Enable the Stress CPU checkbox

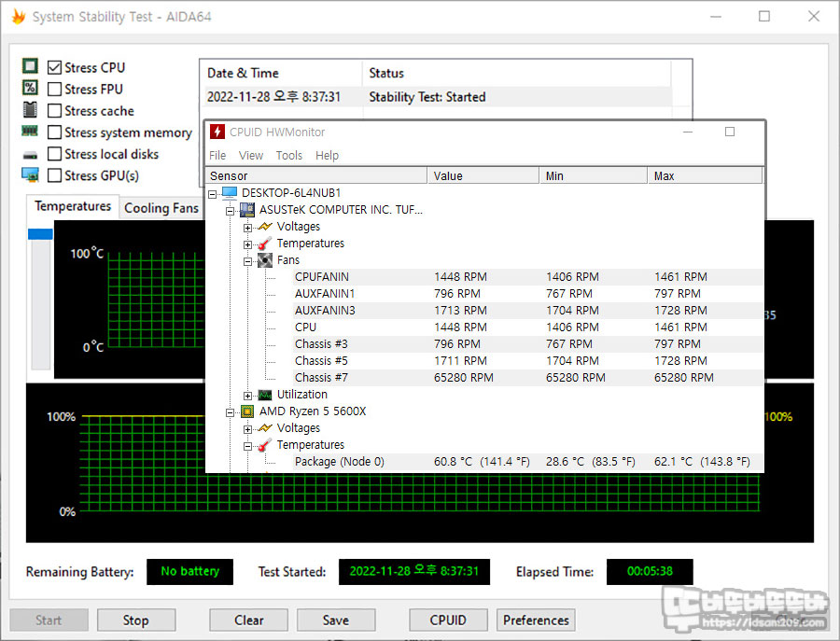[54, 67]
